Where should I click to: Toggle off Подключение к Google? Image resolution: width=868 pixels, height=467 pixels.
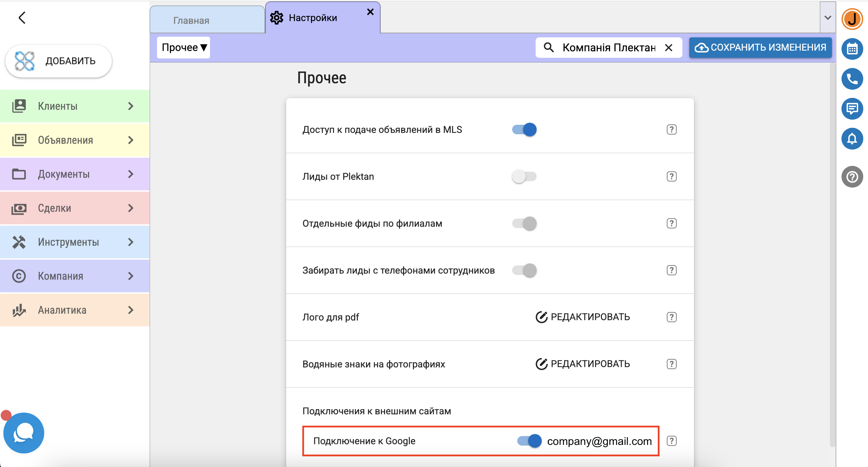[529, 441]
